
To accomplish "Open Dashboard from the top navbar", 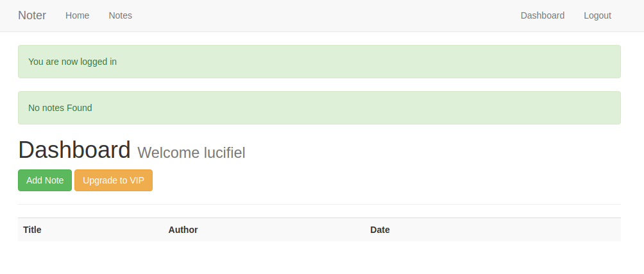I will coord(543,15).
